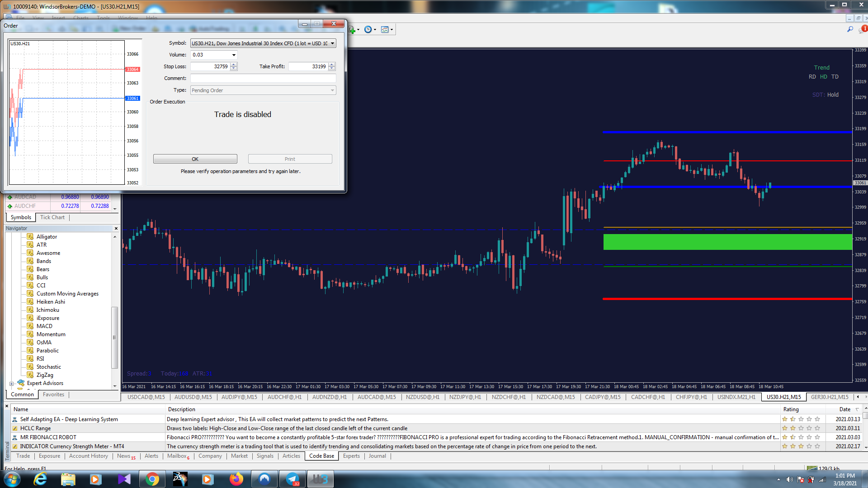Select the Expert Advisors folder icon

[21, 383]
